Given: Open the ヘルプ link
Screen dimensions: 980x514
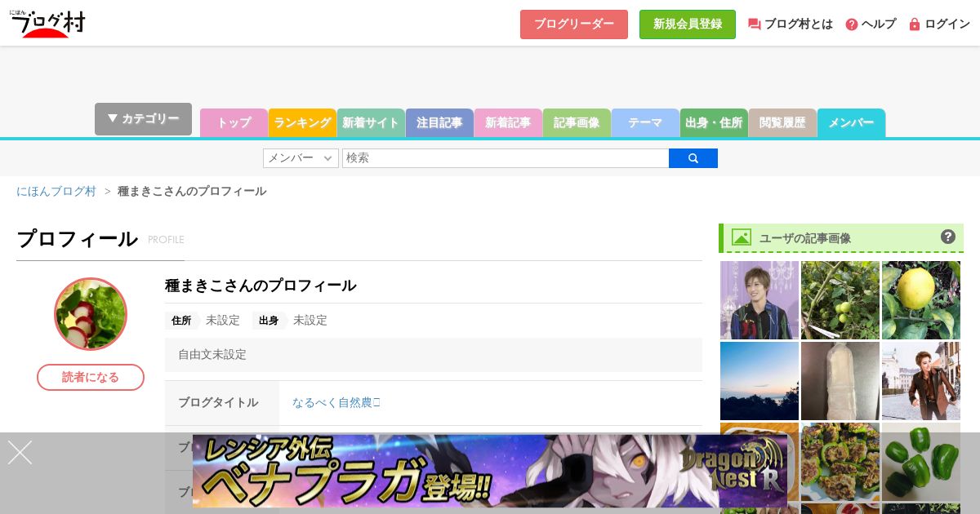Looking at the screenshot, I should [879, 24].
